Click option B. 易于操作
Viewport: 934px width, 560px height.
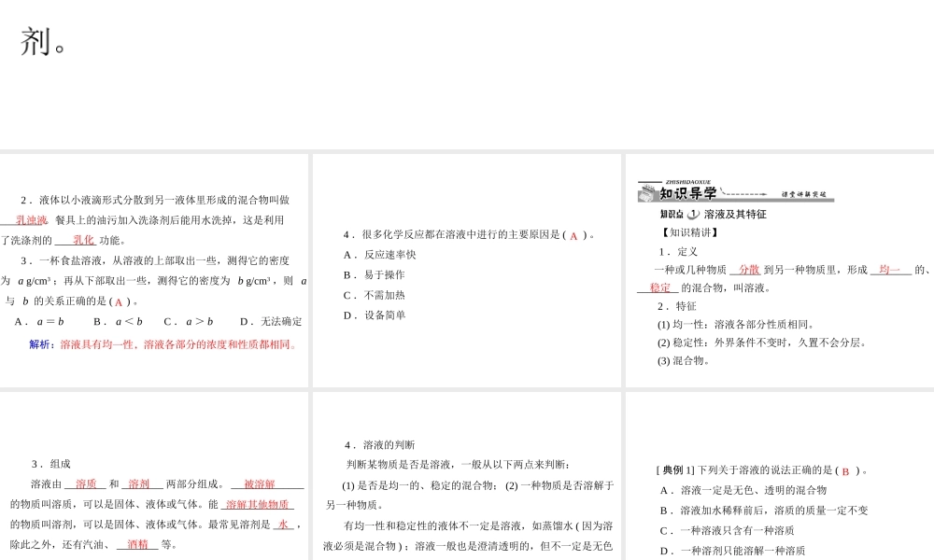tap(375, 275)
